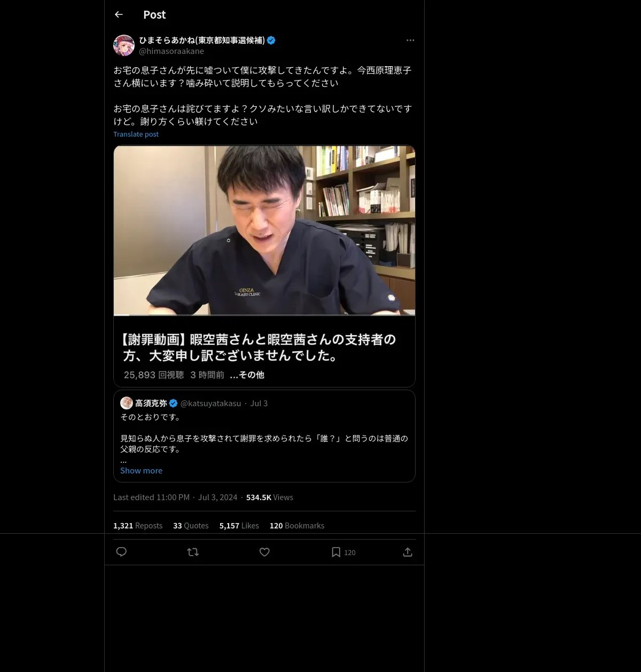Expand video description via …その他

[247, 375]
